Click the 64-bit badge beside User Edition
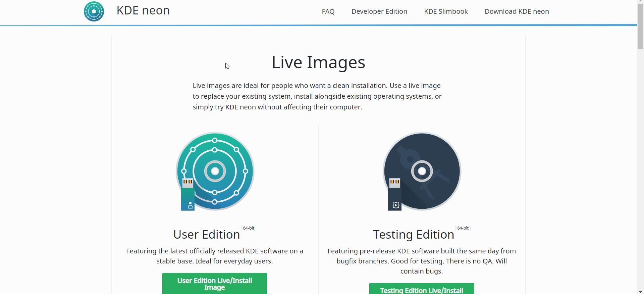The width and height of the screenshot is (644, 294). (x=249, y=228)
